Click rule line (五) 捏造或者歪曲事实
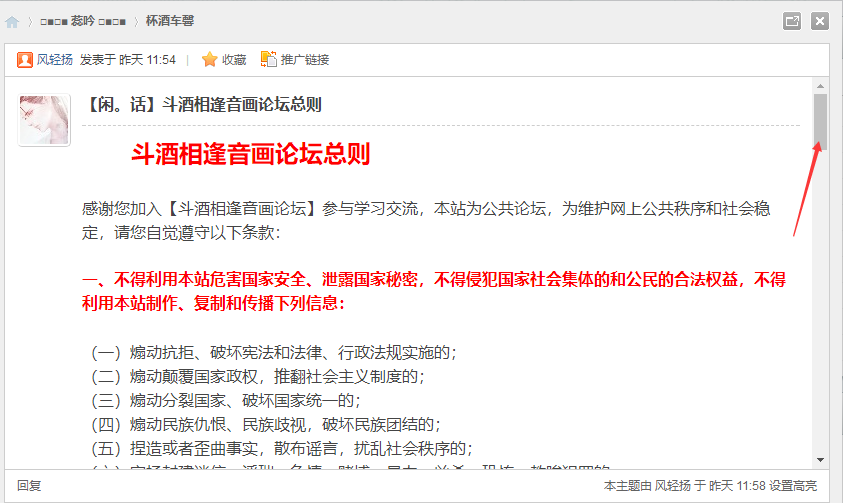Image resolution: width=843 pixels, height=503 pixels. 282,448
